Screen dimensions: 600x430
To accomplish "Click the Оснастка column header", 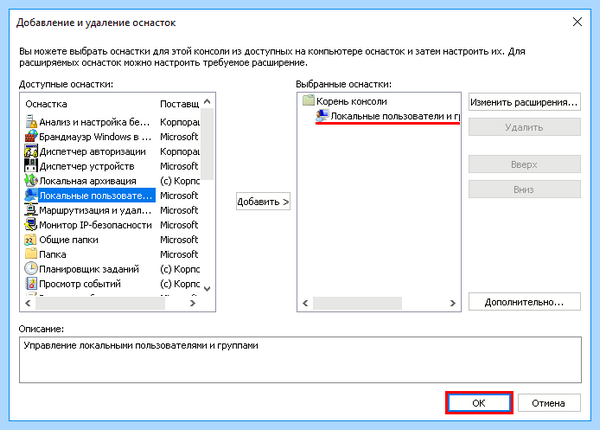I will click(46, 104).
